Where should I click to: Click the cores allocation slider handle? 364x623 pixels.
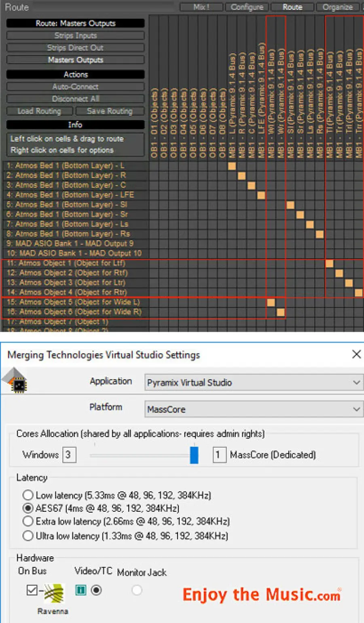[x=194, y=455]
